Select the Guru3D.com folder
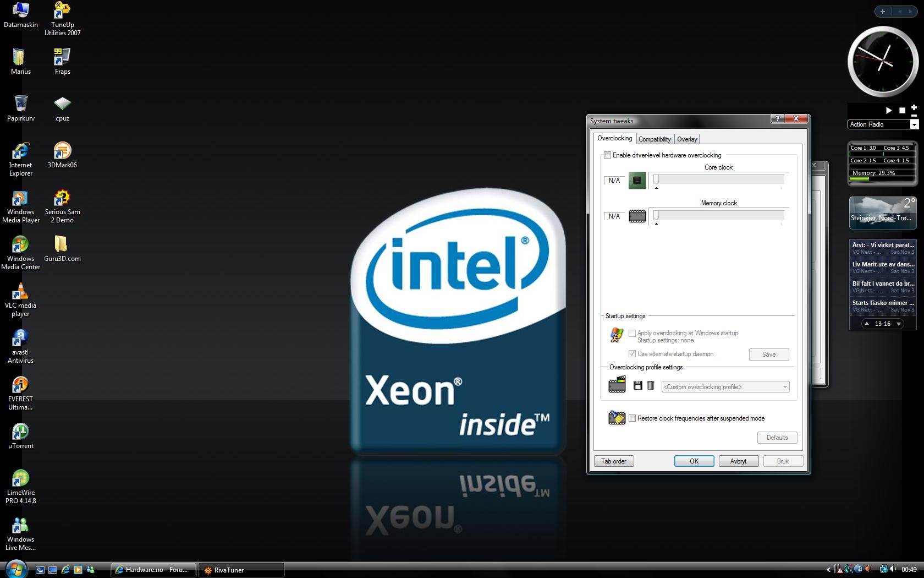The width and height of the screenshot is (924, 578). [x=62, y=248]
